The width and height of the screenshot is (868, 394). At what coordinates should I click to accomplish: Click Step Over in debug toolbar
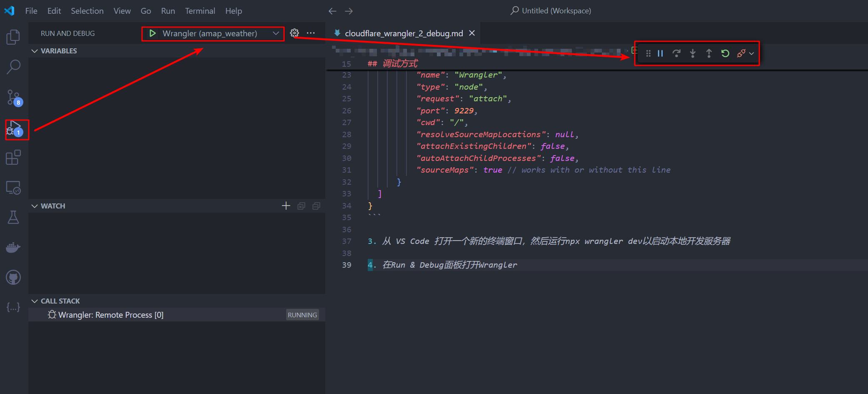click(x=676, y=53)
